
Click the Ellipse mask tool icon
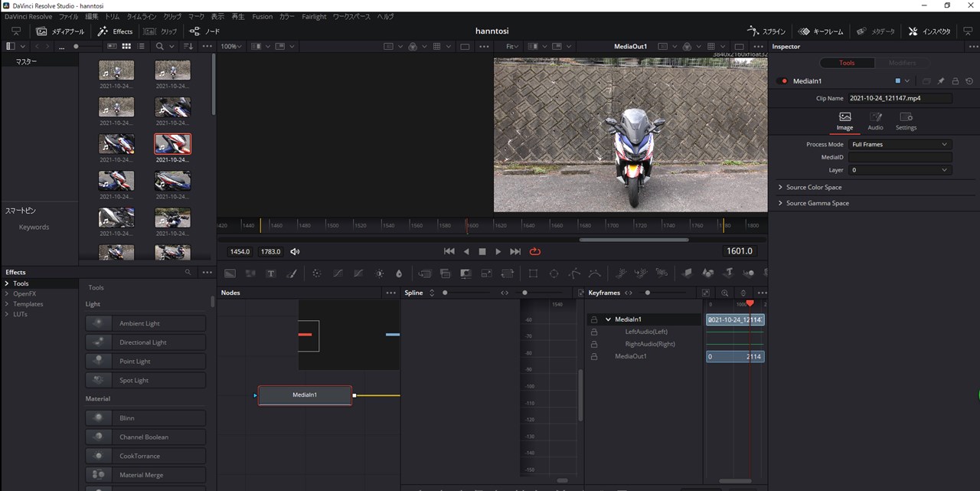coord(554,273)
